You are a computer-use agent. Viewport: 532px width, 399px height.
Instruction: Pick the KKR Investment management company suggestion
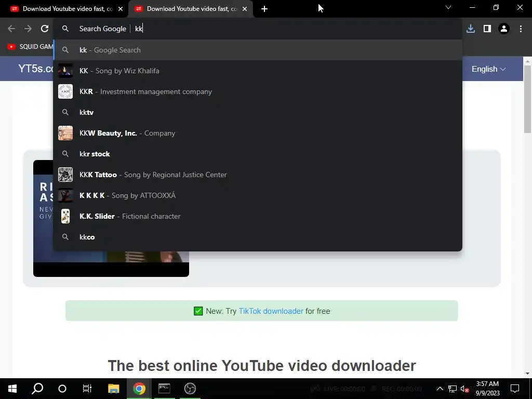pos(258,91)
